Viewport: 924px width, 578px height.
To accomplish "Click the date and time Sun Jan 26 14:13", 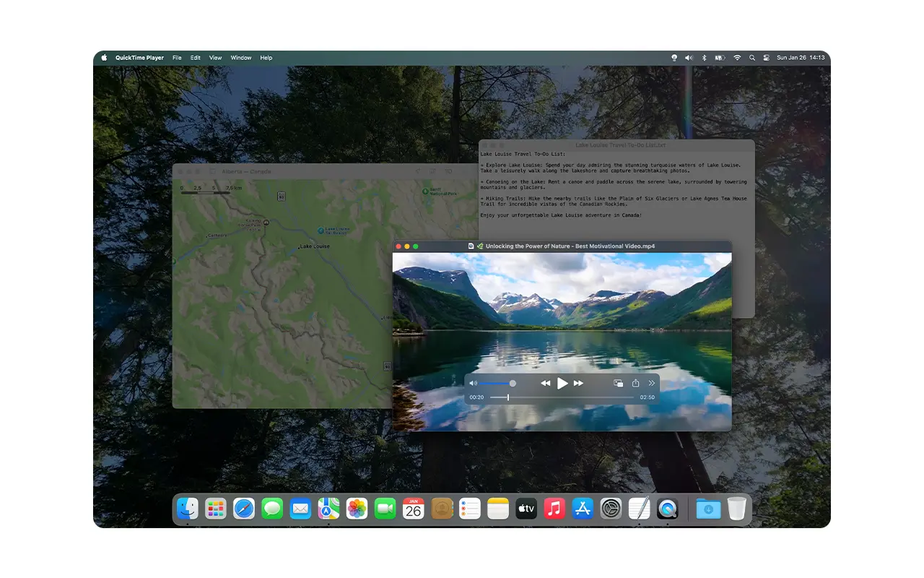I will point(801,58).
